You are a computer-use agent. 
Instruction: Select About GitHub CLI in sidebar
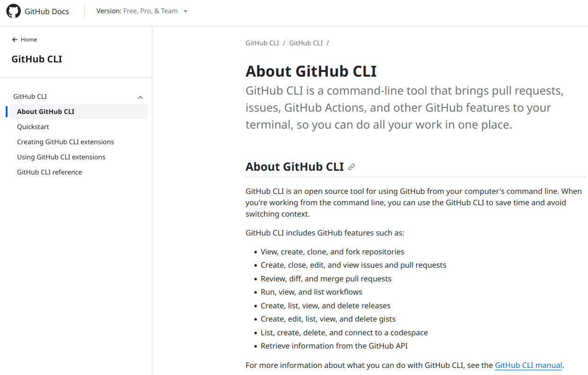[x=79, y=112]
